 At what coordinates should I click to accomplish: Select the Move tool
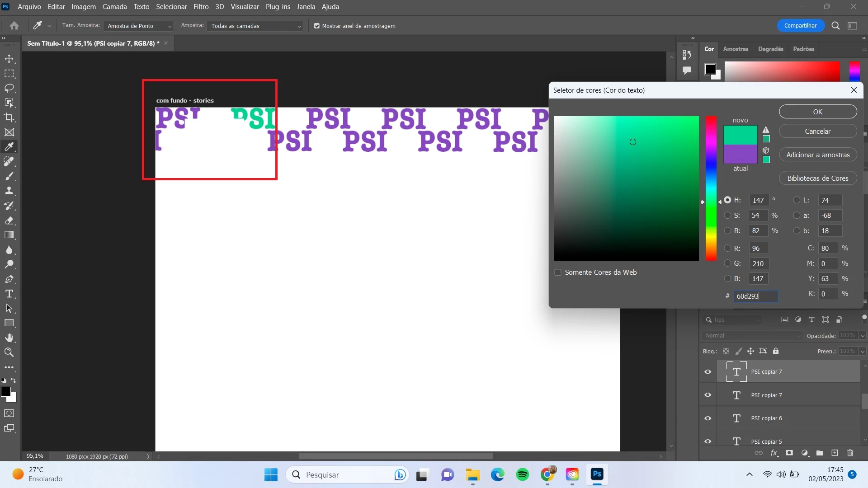[9, 59]
